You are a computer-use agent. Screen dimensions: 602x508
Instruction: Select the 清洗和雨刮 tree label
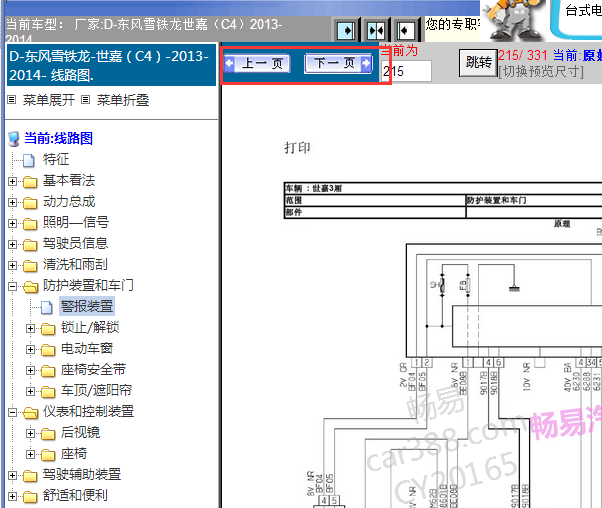pos(75,264)
